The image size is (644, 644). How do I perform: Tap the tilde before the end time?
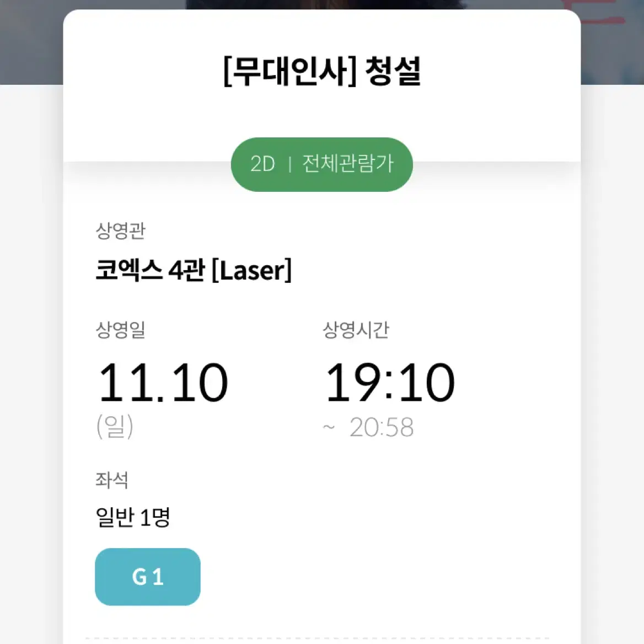pyautogui.click(x=329, y=427)
